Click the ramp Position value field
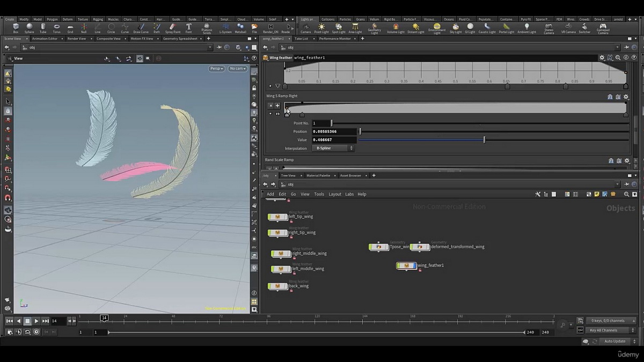Screen dimensions: 644x362 click(x=334, y=131)
